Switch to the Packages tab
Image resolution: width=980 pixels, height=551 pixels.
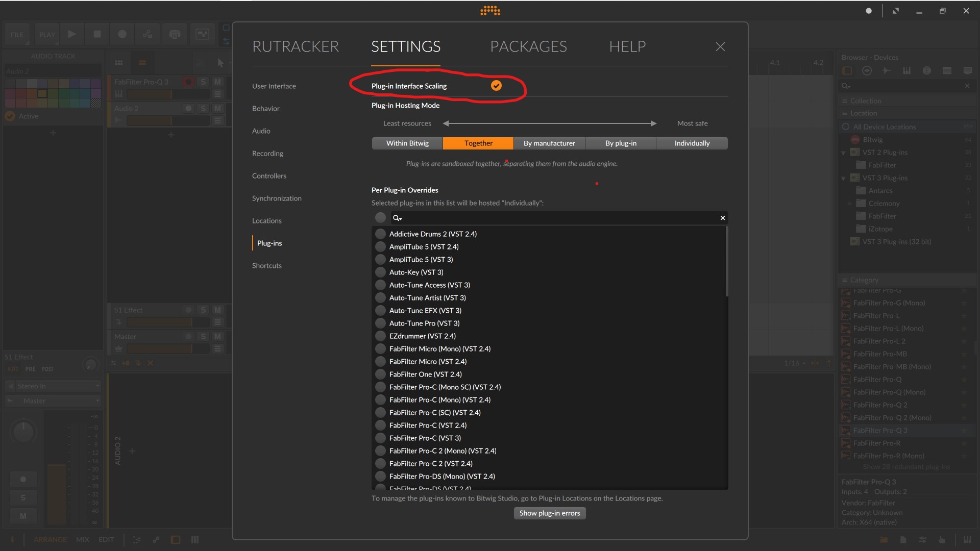coord(528,47)
